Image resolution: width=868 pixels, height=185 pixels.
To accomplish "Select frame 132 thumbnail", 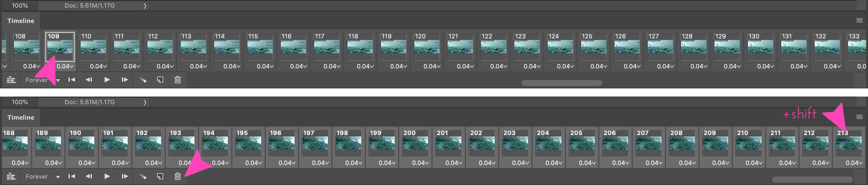I will click(827, 47).
